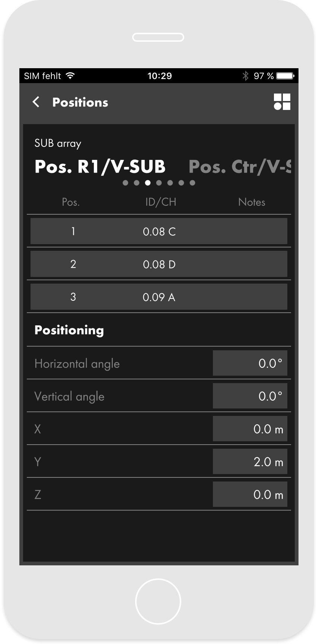Edit the X position field
Image resolution: width=316 pixels, height=644 pixels.
(x=250, y=429)
